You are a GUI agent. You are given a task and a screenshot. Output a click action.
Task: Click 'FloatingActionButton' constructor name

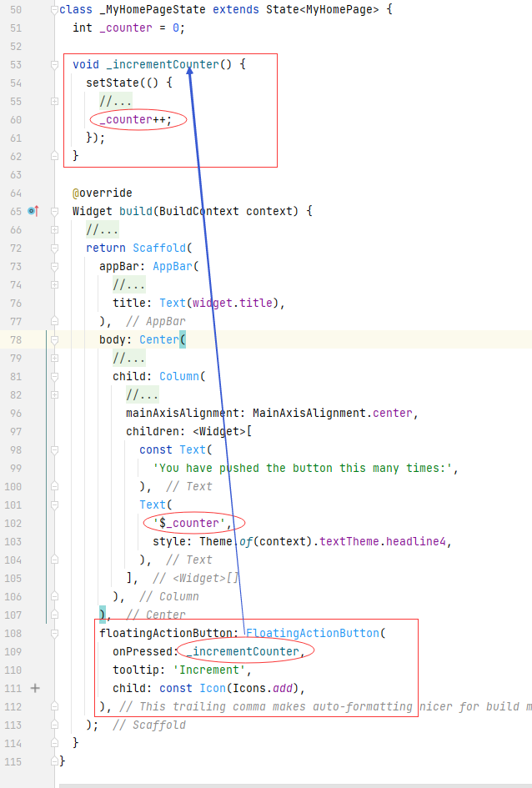point(313,633)
